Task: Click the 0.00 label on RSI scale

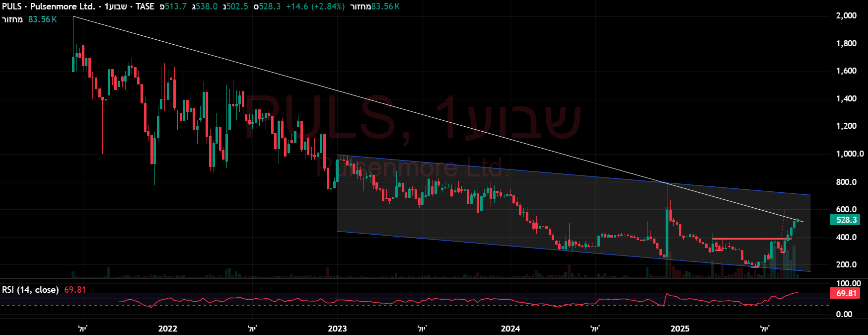Action: (844, 314)
